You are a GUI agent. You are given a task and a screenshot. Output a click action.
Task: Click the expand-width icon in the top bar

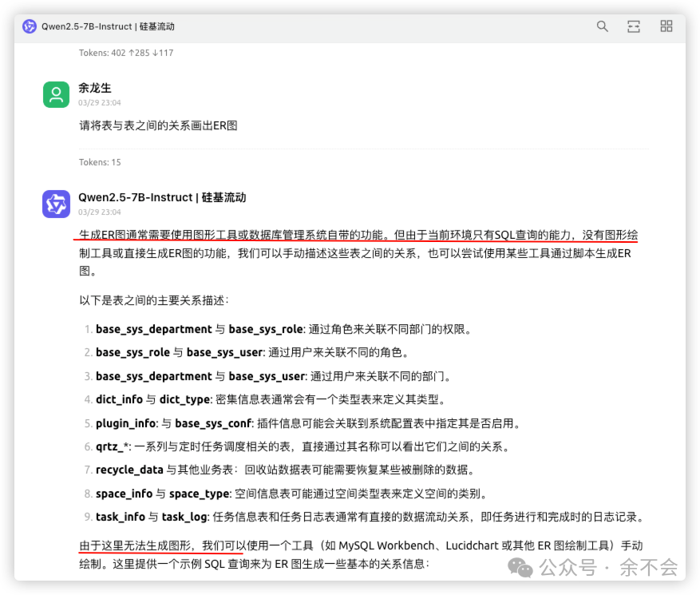coord(634,26)
